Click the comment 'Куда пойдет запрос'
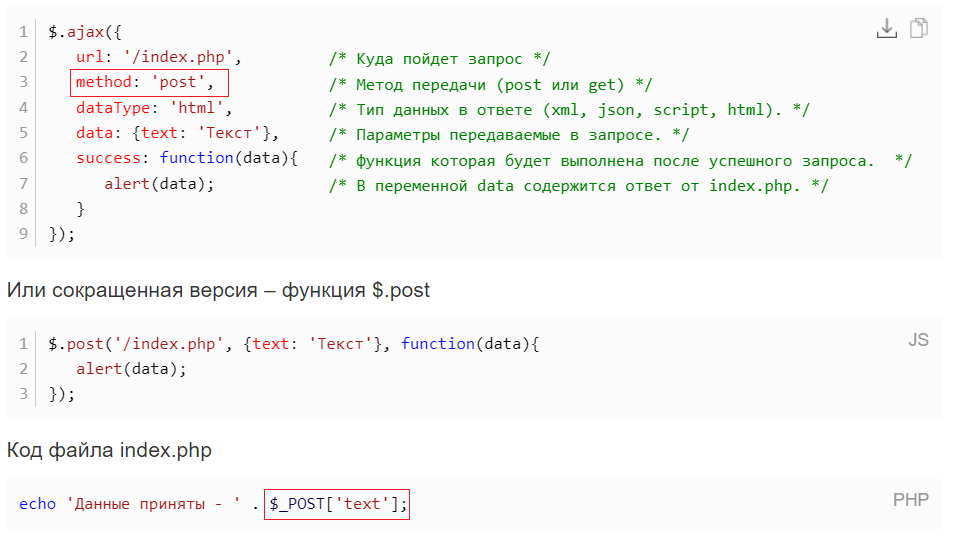Screen dimensions: 953x542 tap(439, 59)
